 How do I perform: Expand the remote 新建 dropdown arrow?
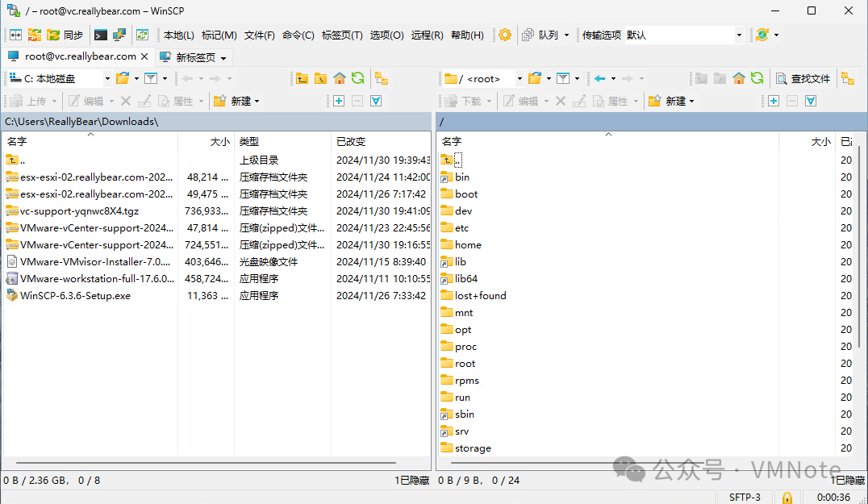click(691, 102)
